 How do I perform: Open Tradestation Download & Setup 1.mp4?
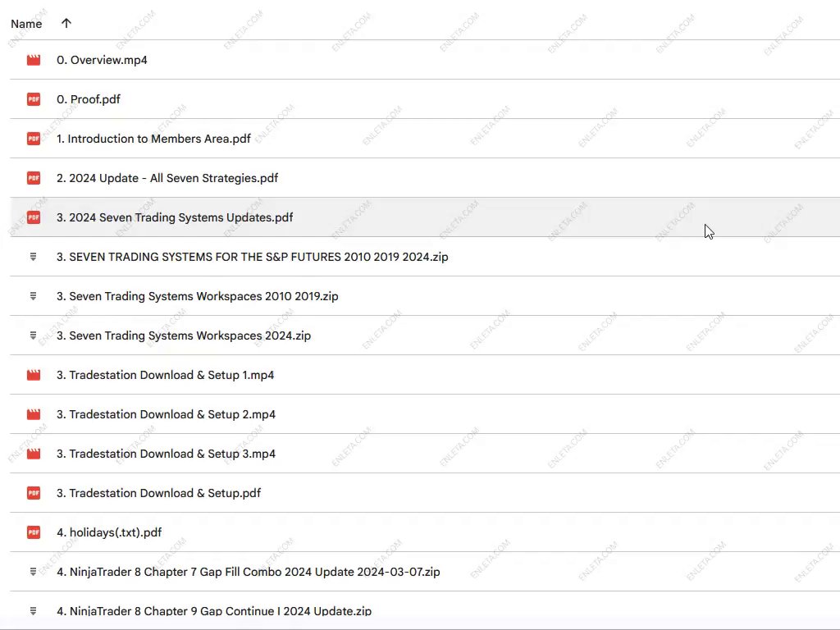[x=165, y=375]
